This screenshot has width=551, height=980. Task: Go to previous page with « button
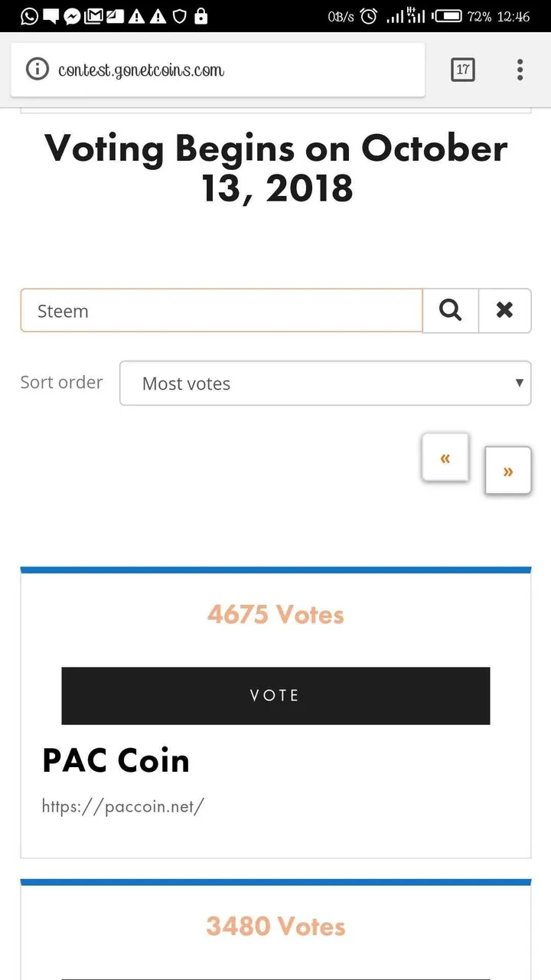pyautogui.click(x=445, y=458)
